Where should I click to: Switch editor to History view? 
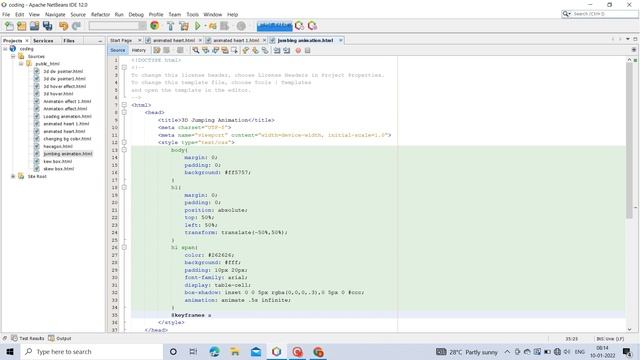tap(139, 50)
